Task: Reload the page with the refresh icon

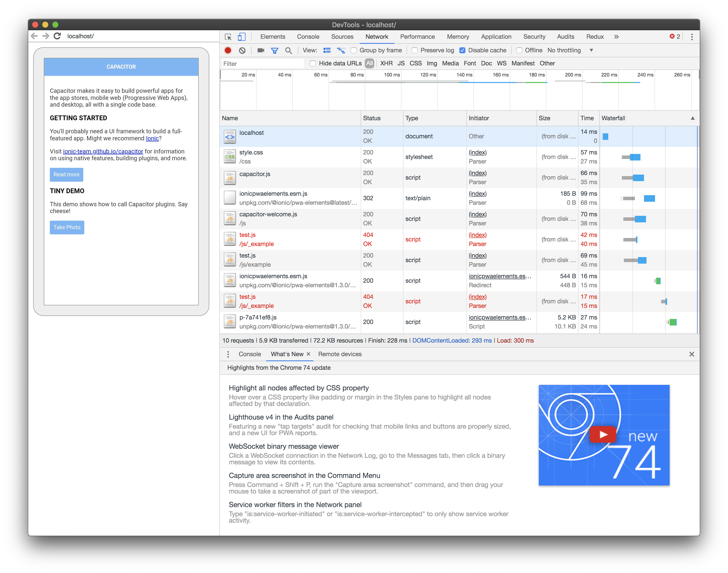Action: click(57, 36)
